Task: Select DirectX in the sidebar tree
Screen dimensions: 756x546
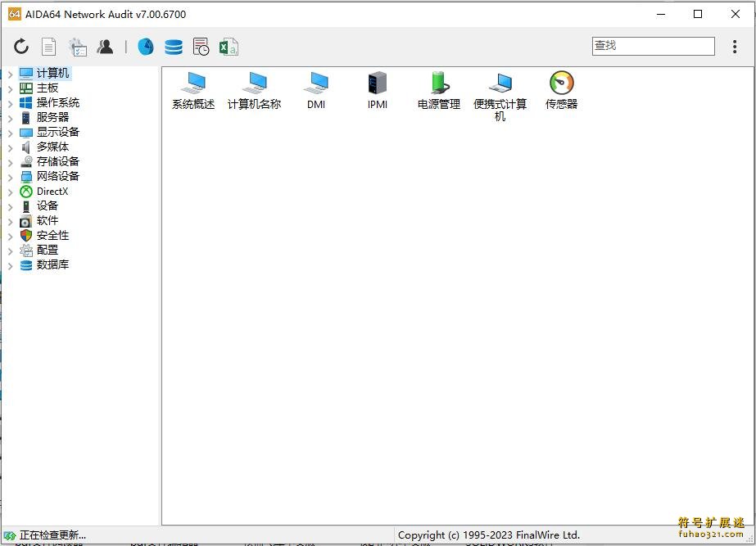Action: point(52,191)
